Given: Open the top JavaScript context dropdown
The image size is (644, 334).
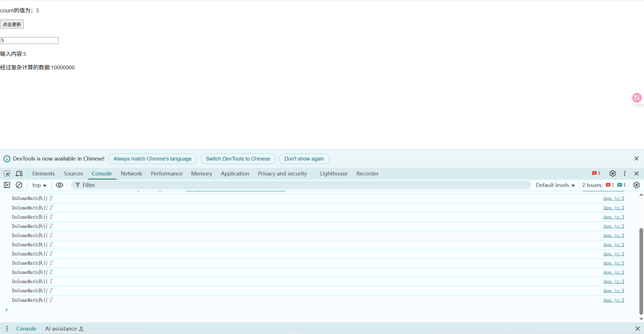Looking at the screenshot, I should click(x=39, y=185).
